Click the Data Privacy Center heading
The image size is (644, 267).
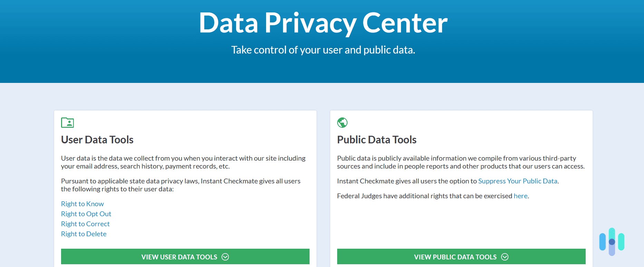pyautogui.click(x=322, y=23)
